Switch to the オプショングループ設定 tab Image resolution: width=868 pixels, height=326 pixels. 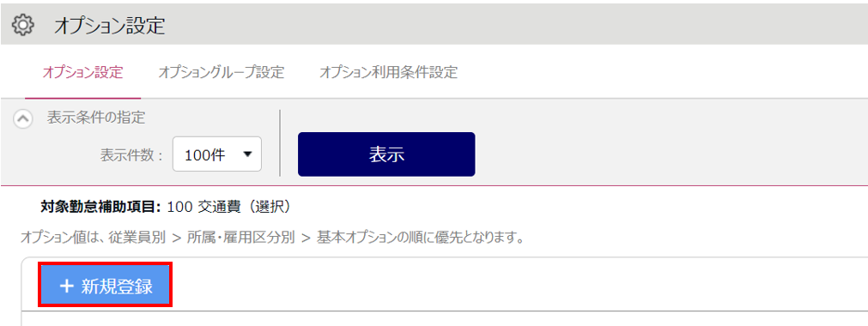pyautogui.click(x=221, y=73)
